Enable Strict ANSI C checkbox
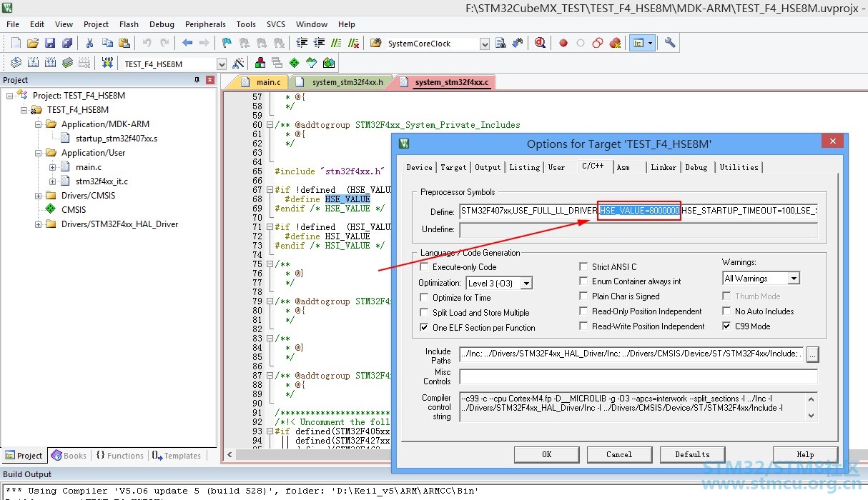 (585, 267)
